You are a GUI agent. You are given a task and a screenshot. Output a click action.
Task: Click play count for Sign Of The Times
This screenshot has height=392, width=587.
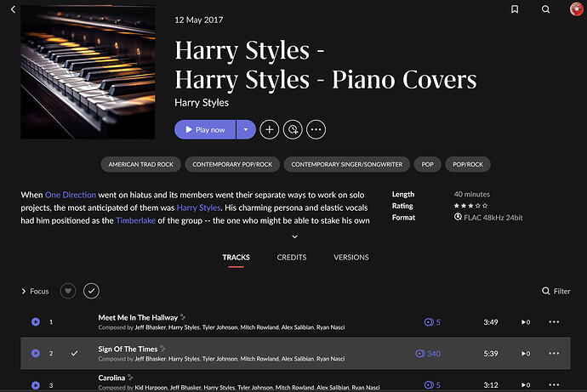pyautogui.click(x=526, y=354)
